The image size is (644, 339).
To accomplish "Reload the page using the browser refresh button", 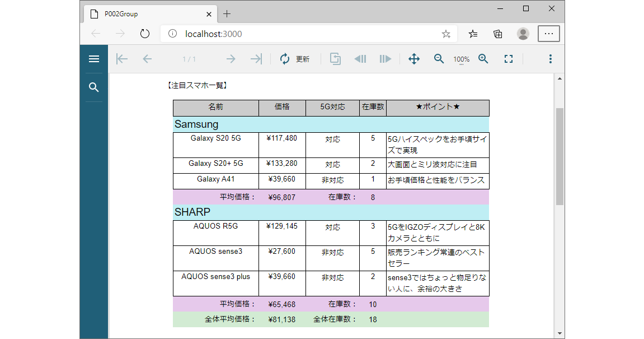I will (x=144, y=34).
